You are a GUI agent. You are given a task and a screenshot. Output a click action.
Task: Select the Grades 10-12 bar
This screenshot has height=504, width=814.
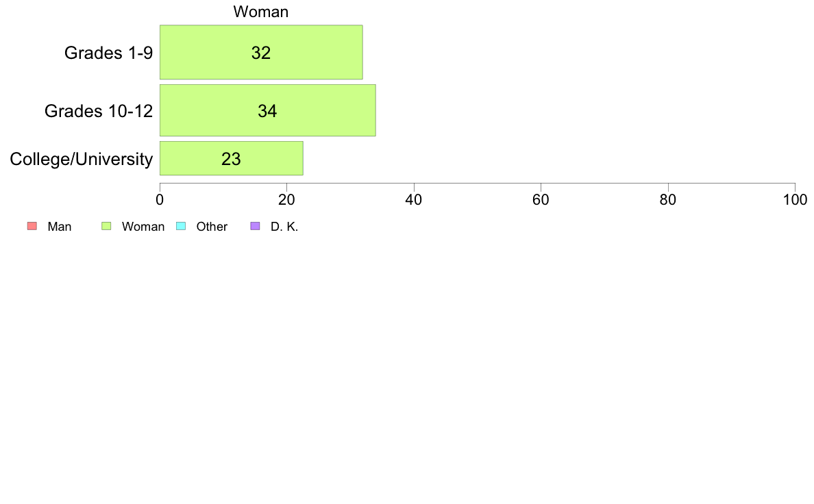268,110
